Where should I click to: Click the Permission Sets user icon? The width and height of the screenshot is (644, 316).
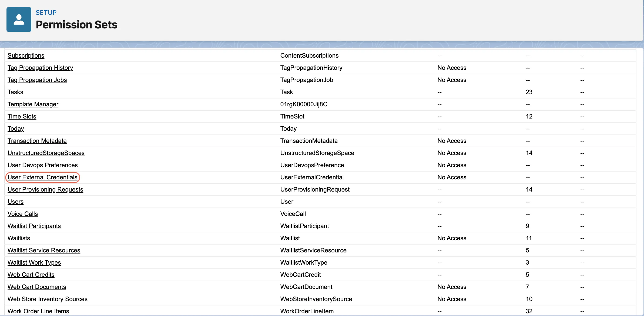point(19,19)
